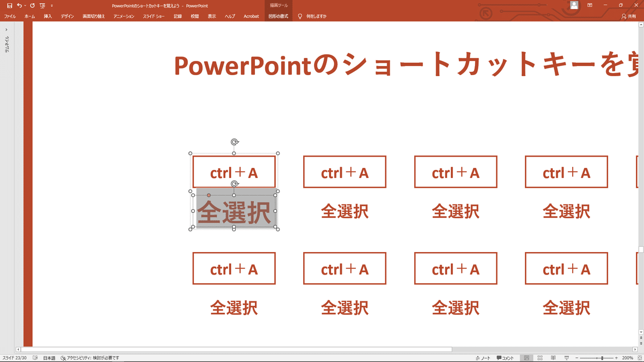Switch to the 挿入 tab
Screen dimensions: 644x362
[48, 16]
